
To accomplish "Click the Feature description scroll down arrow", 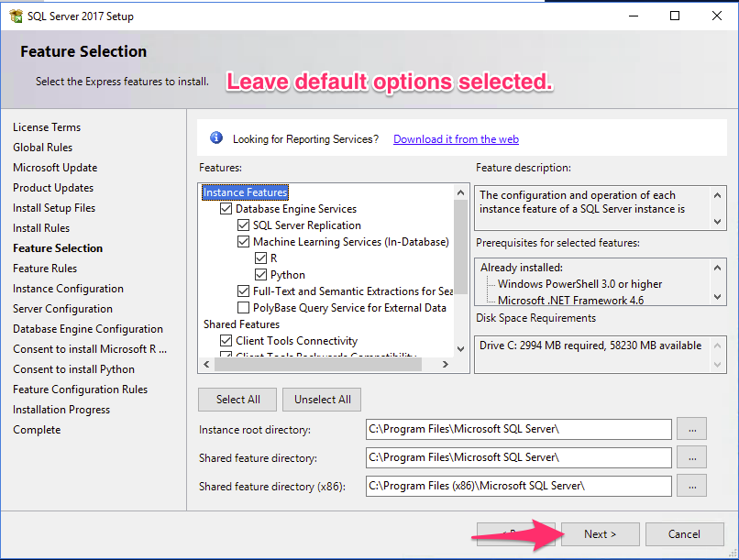I will pos(717,221).
